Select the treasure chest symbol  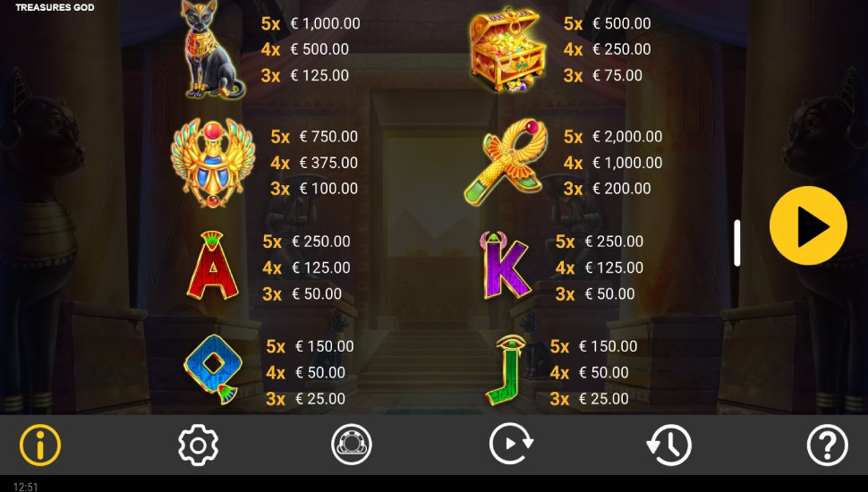[x=507, y=48]
